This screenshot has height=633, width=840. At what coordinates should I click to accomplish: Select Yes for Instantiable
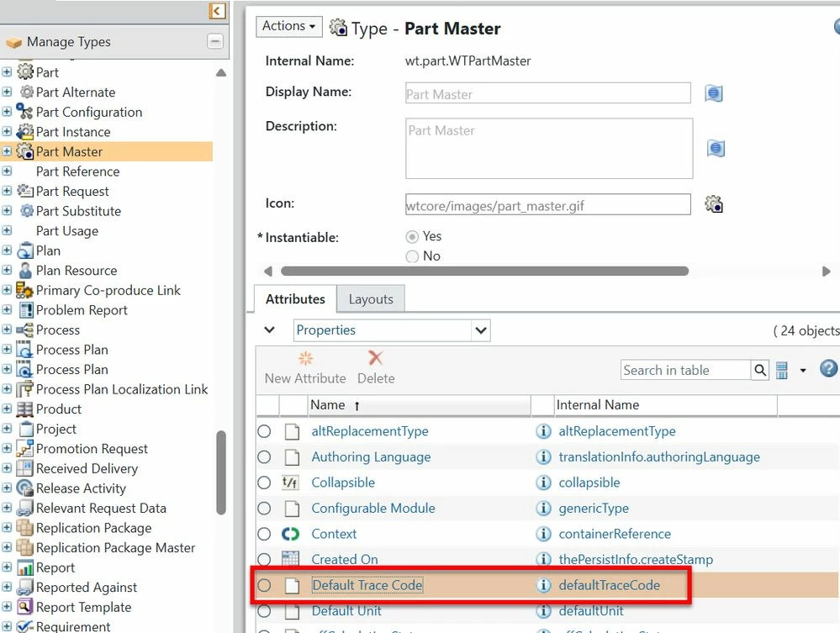[412, 237]
